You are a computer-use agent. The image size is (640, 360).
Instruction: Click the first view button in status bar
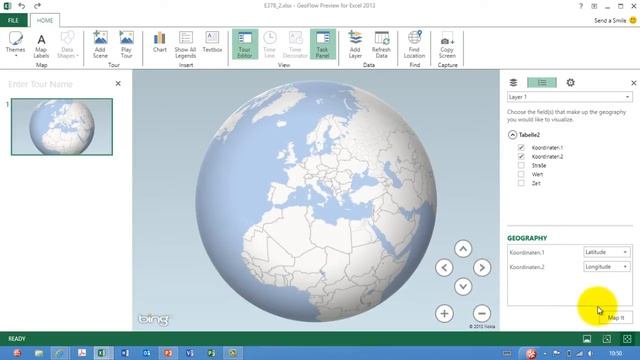coord(587,339)
